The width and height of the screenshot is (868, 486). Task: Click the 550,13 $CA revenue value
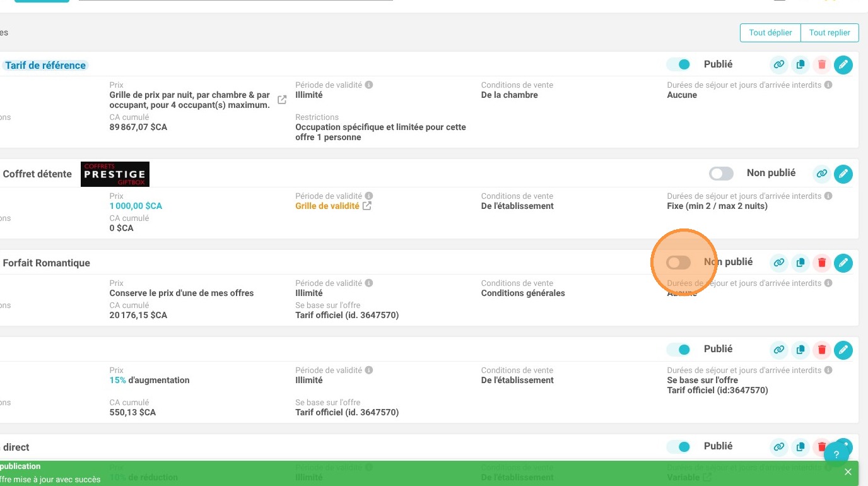click(132, 412)
